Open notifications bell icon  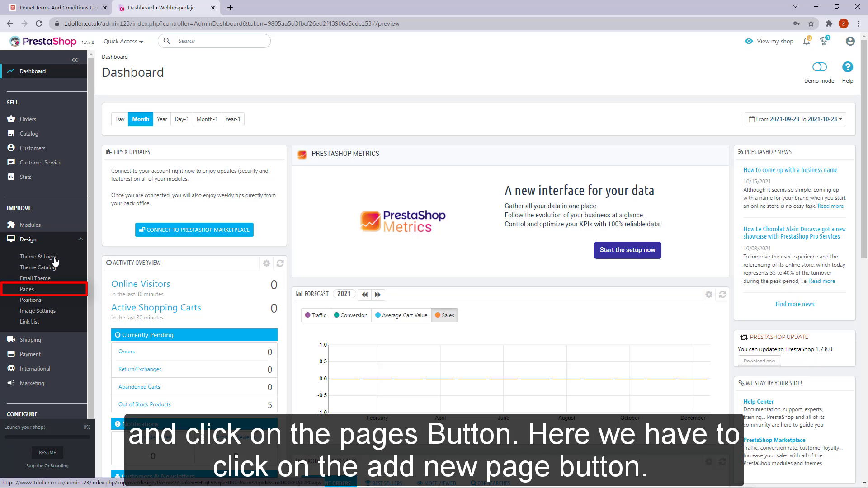pyautogui.click(x=807, y=41)
